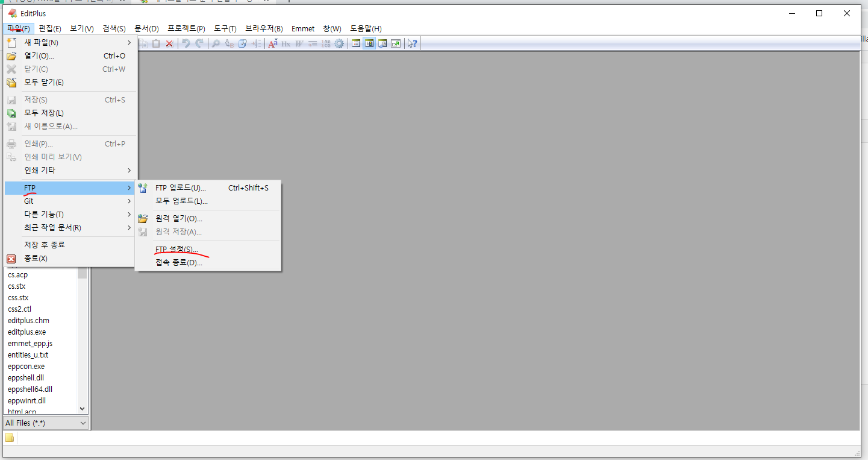Open Preferences with the gear toolbar icon

[339, 43]
